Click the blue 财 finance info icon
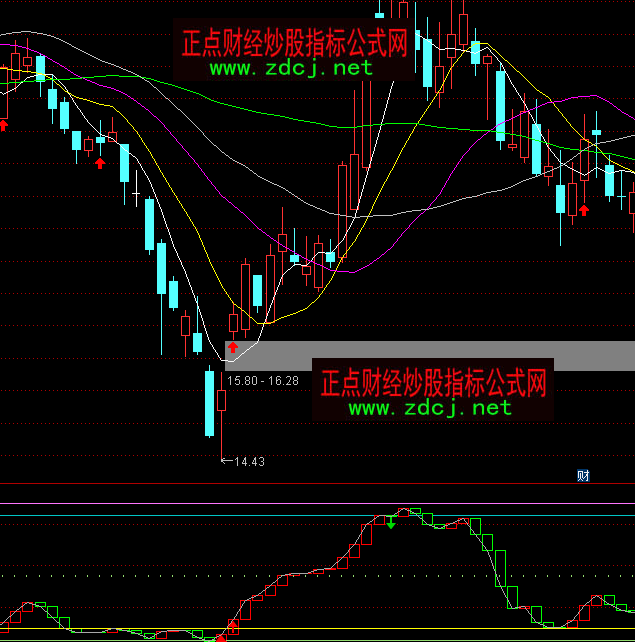 (x=583, y=475)
